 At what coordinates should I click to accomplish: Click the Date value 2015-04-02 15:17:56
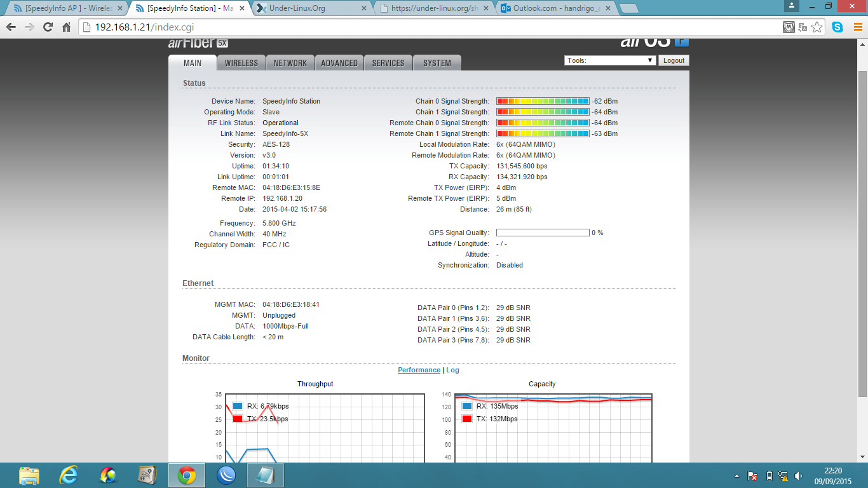[x=295, y=209]
